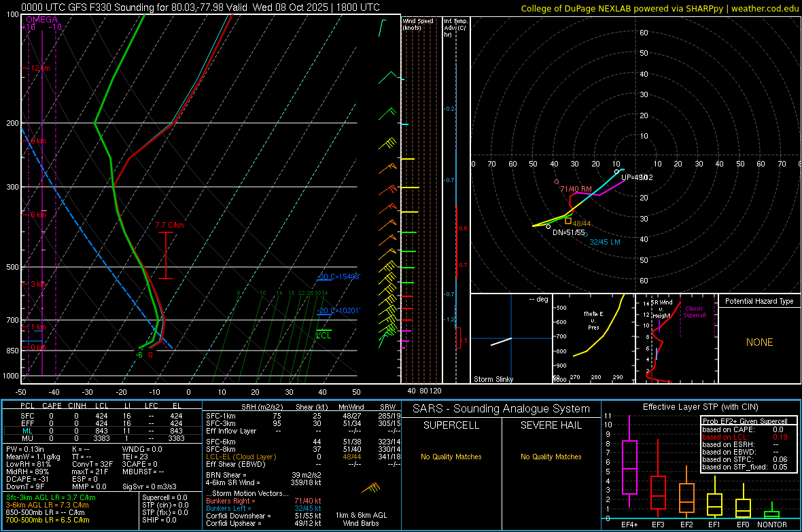Select the MU parcel row label
802x532 pixels.
click(27, 438)
